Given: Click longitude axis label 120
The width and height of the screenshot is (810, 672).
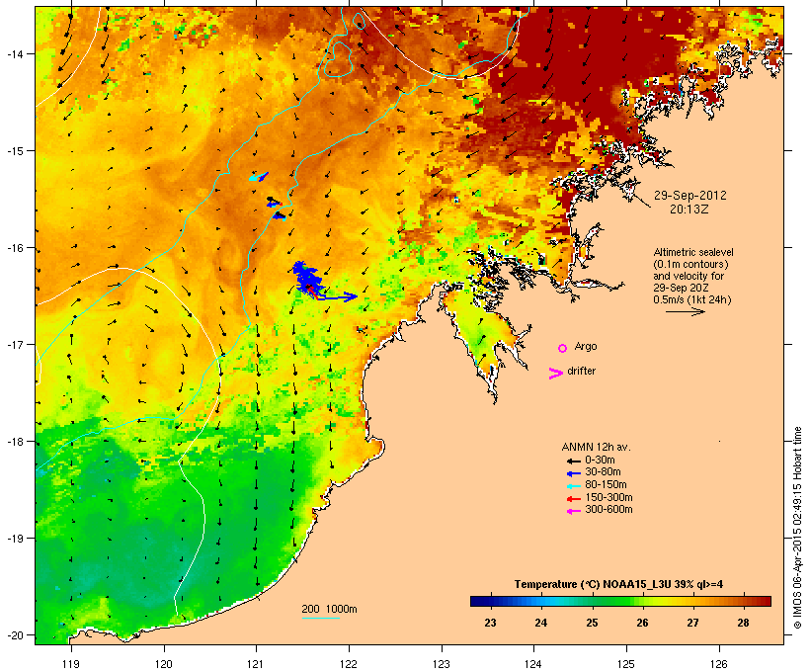Looking at the screenshot, I should [x=164, y=664].
